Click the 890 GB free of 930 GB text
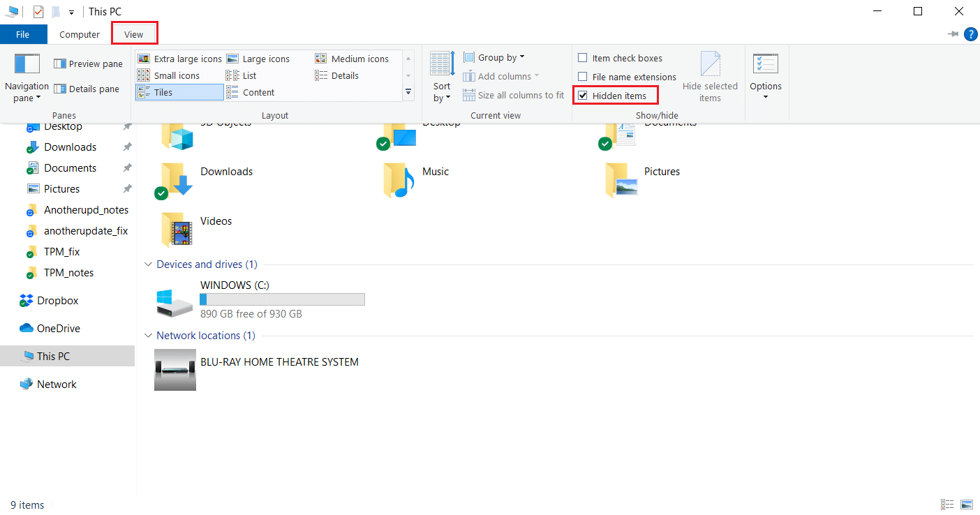Viewport: 980px width, 515px height. click(x=251, y=314)
